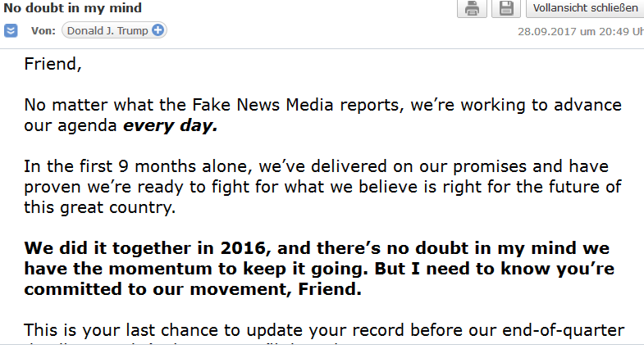This screenshot has width=644, height=349.
Task: Click the text this great country.
Action: 102,207
